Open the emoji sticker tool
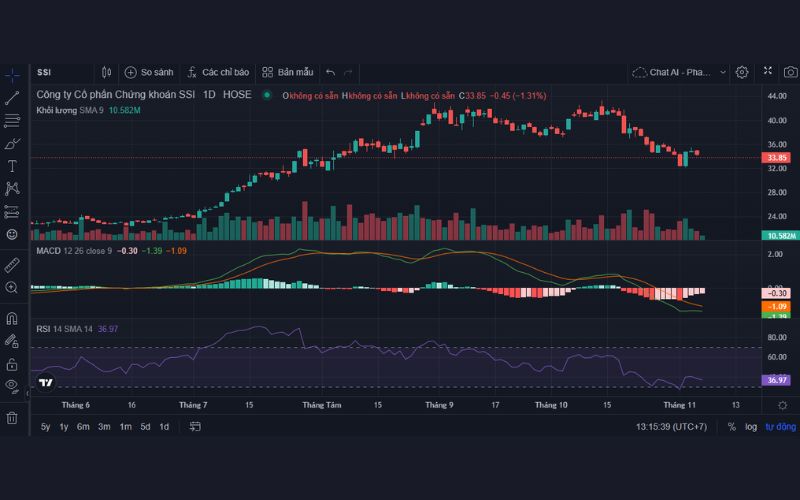Screen dimensions: 800x500 pos(13,234)
